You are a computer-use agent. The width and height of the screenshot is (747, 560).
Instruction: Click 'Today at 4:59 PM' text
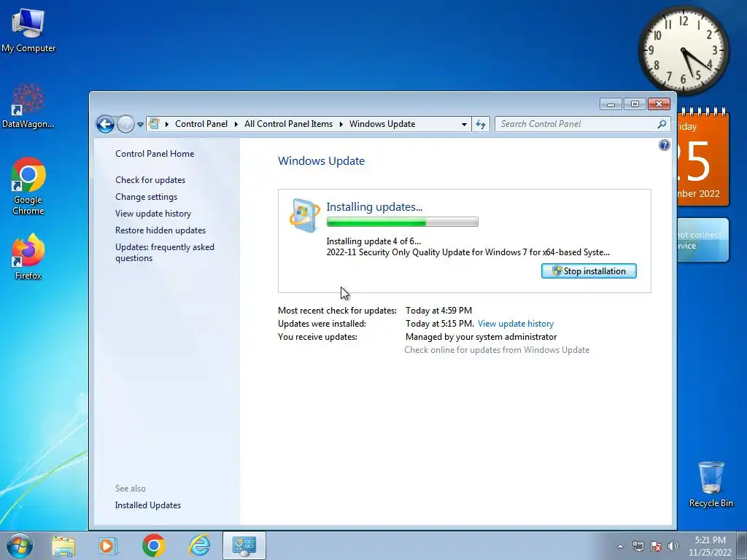click(x=438, y=311)
